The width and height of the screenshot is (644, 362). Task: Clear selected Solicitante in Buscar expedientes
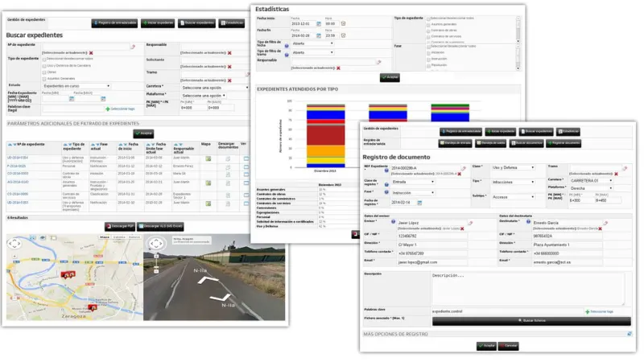[229, 67]
